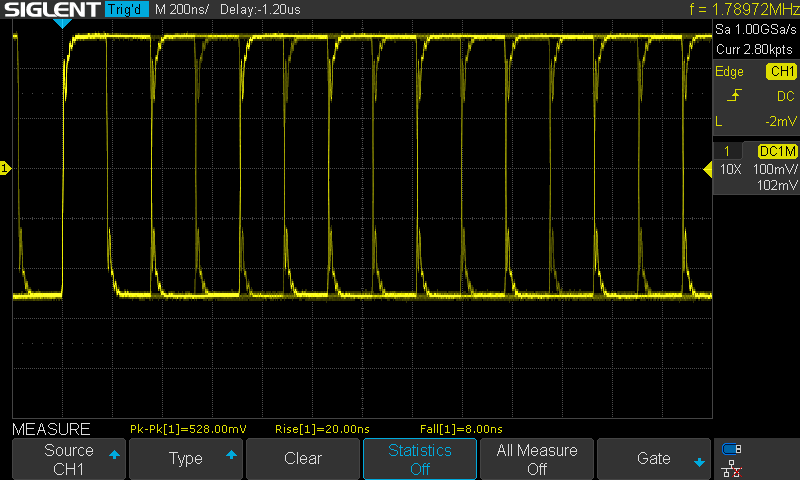Viewport: 800px width, 480px height.
Task: Click the disconnected LAN network icon
Action: click(x=732, y=467)
